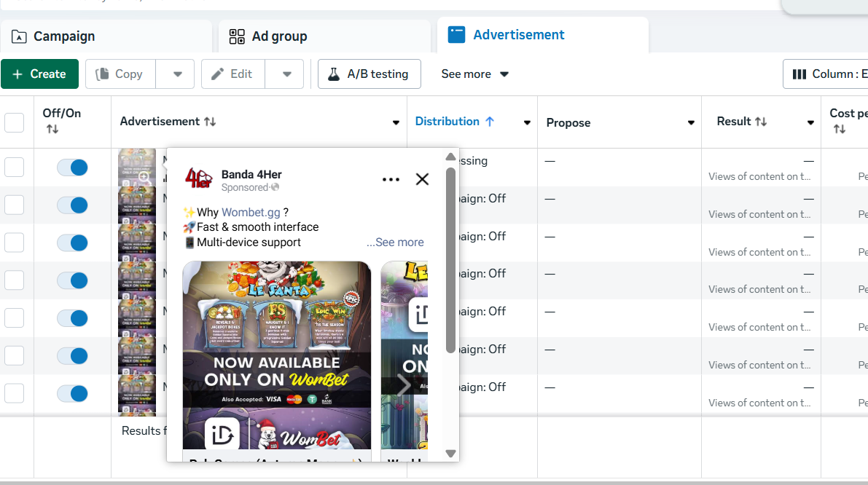Click the Ad group grid icon

237,36
